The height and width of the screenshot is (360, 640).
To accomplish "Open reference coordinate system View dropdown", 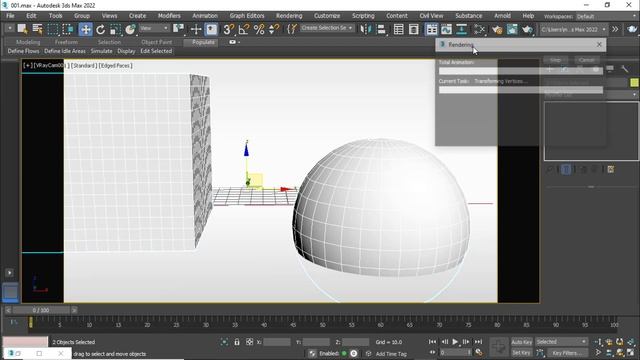I will (154, 28).
